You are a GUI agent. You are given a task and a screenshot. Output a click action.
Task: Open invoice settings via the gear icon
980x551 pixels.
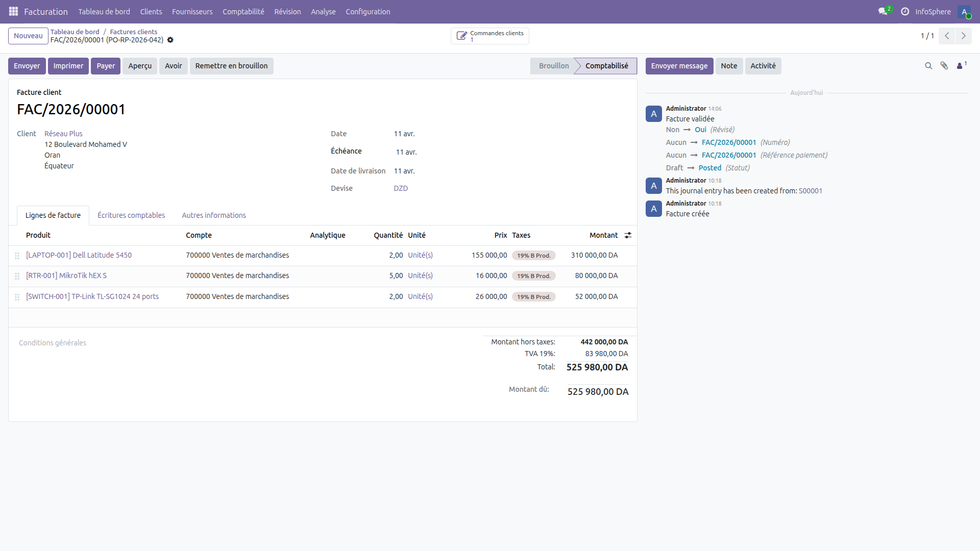click(170, 40)
